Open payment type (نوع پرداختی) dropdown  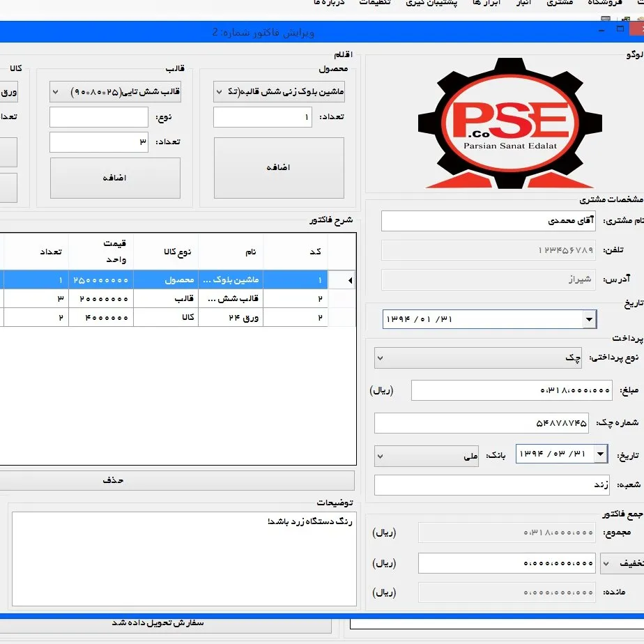pos(381,358)
